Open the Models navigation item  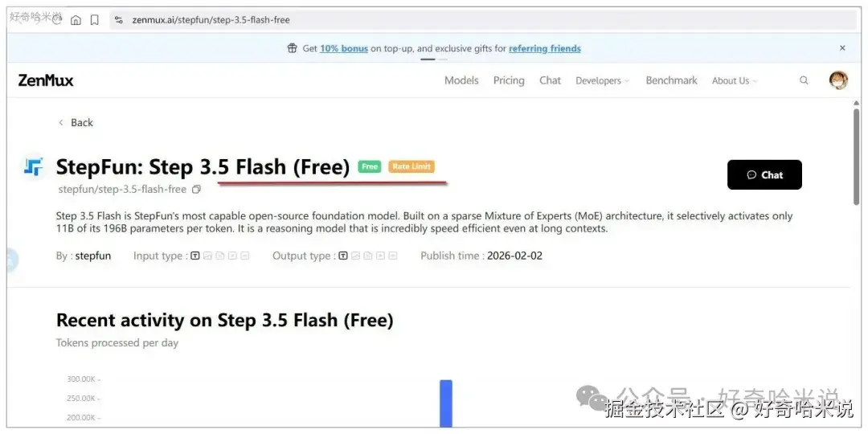pyautogui.click(x=461, y=80)
